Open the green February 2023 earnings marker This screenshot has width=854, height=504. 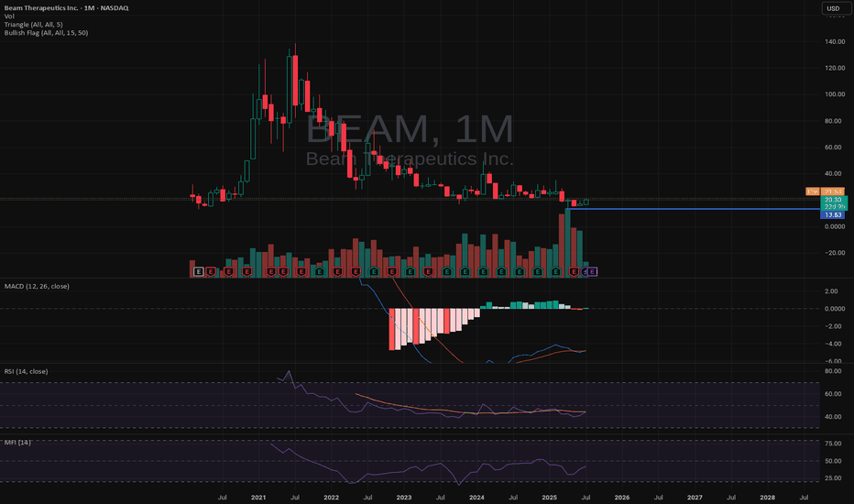[x=411, y=271]
